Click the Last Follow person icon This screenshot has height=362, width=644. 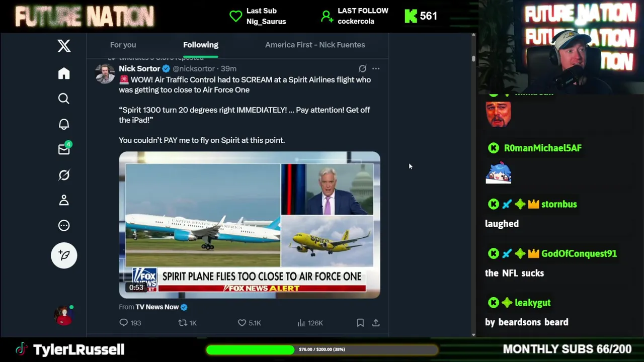click(327, 16)
